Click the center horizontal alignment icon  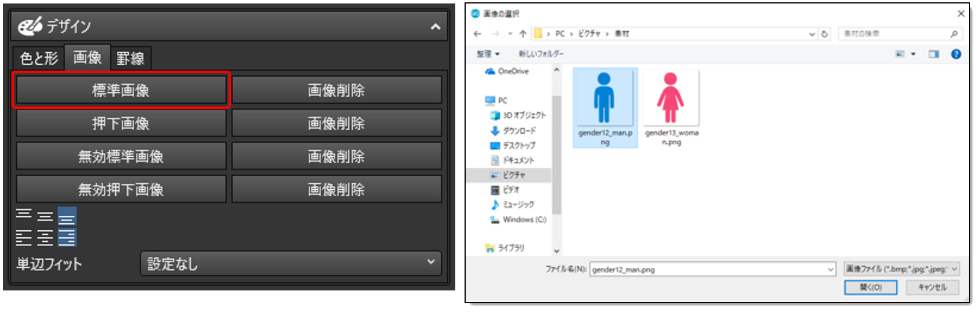45,238
